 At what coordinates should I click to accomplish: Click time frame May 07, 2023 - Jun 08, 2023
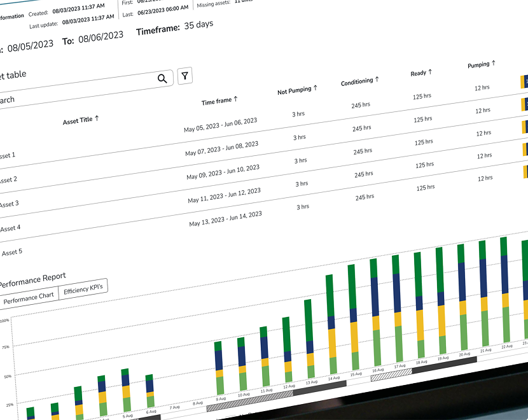(221, 148)
